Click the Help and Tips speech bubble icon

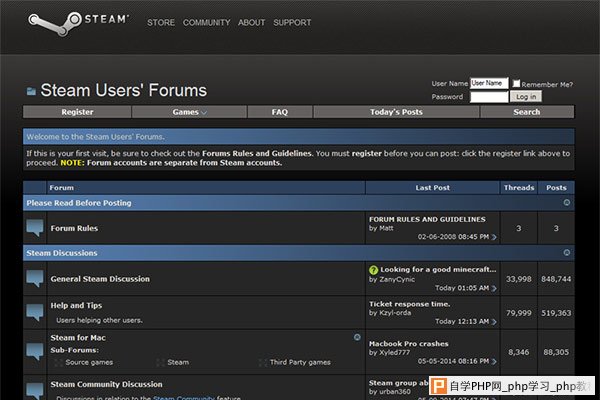click(x=35, y=312)
